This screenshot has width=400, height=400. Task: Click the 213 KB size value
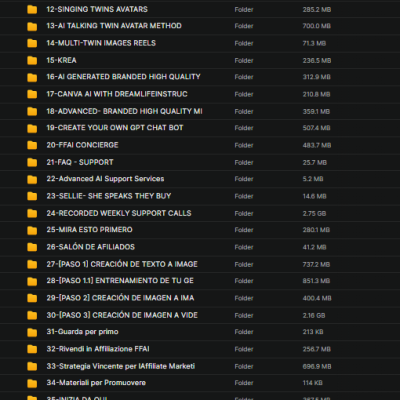coord(313,332)
